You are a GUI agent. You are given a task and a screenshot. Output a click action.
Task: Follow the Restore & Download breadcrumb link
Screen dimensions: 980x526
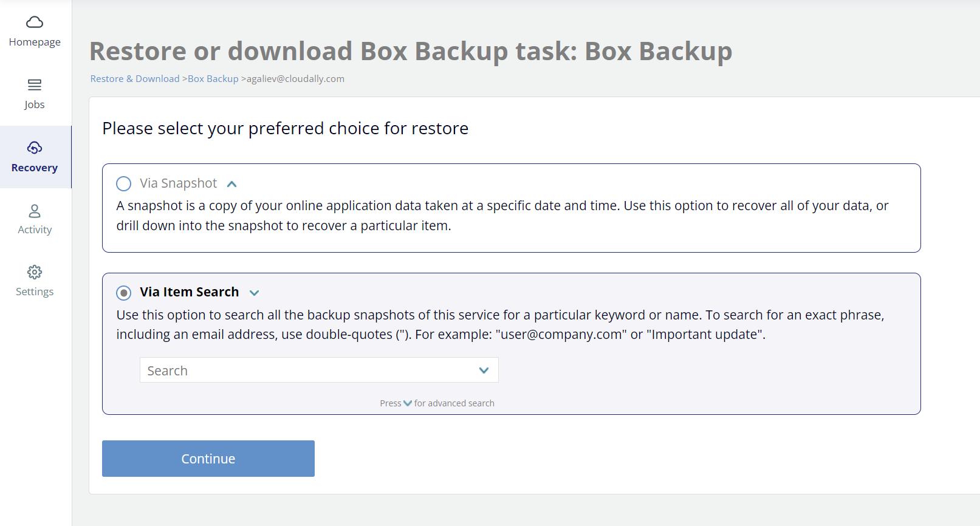135,79
